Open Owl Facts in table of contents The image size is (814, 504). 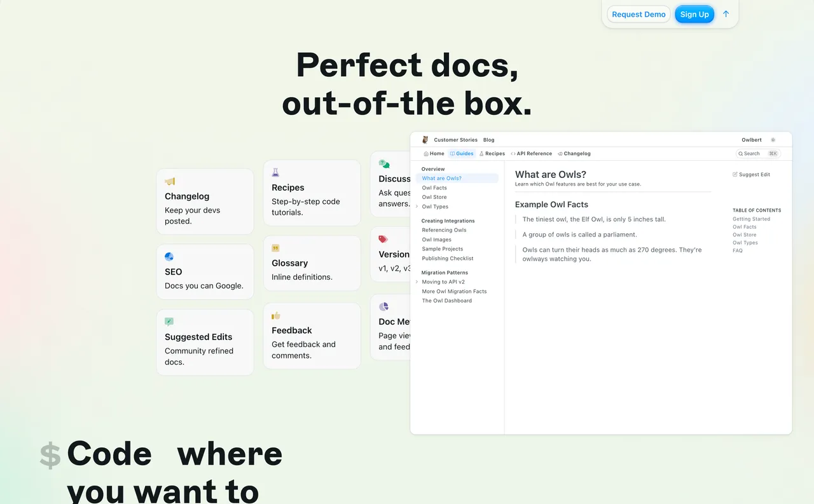pyautogui.click(x=744, y=226)
